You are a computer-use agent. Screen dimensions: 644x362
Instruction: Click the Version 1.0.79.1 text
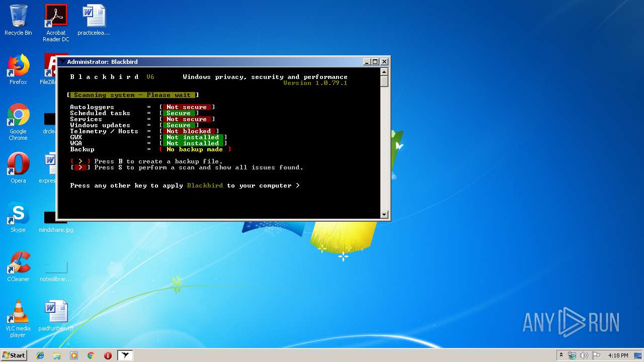pos(315,83)
